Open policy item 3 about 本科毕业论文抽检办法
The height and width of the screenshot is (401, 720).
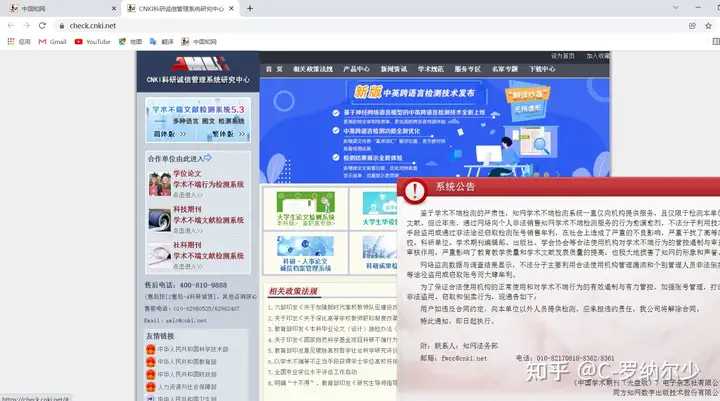click(x=332, y=329)
